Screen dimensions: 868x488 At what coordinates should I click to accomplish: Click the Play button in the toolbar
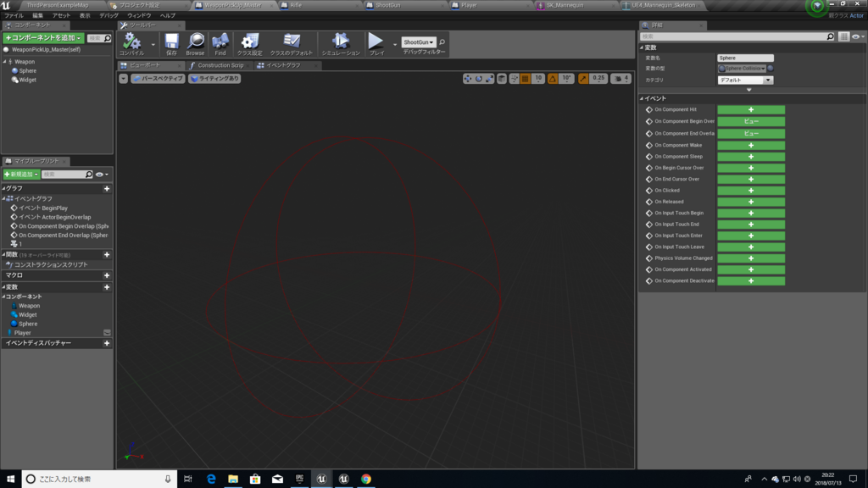click(376, 44)
